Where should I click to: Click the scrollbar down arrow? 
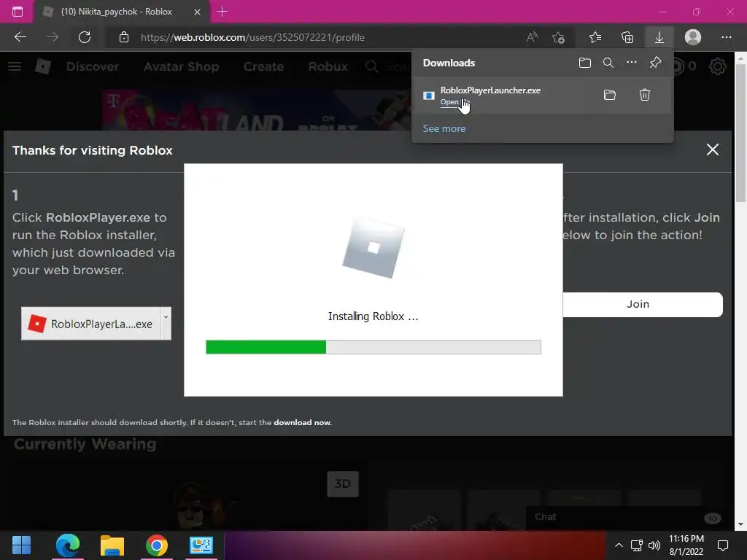pos(740,524)
